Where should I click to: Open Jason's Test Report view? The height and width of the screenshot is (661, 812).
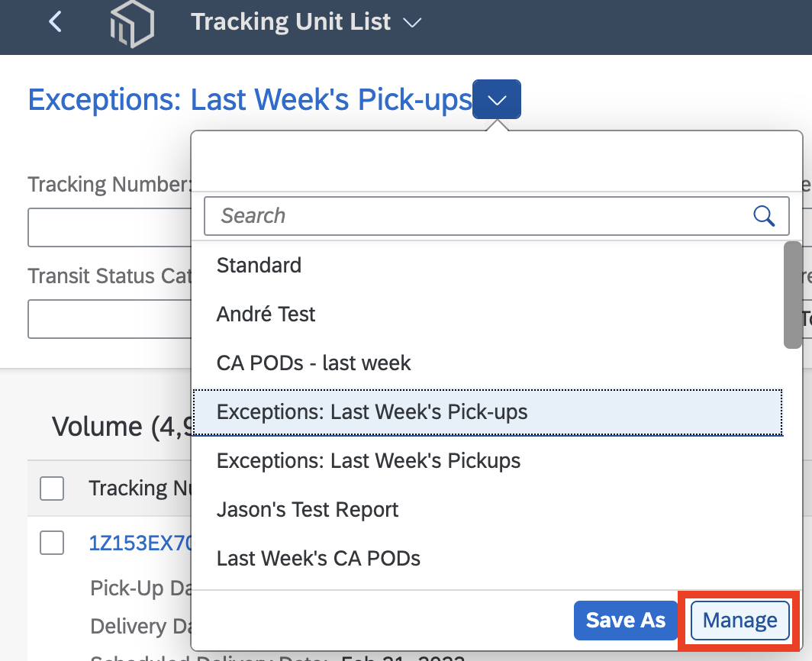click(487, 510)
